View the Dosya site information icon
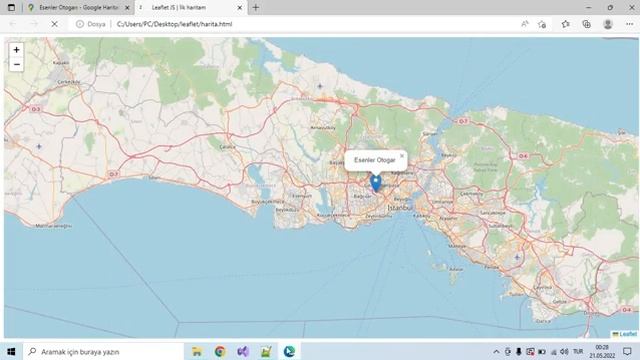The image size is (640, 360). coord(80,24)
